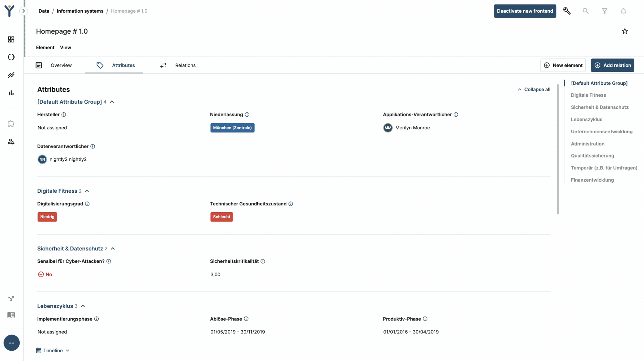Click the wrench tools icon in header
Image resolution: width=644 pixels, height=361 pixels.
567,11
